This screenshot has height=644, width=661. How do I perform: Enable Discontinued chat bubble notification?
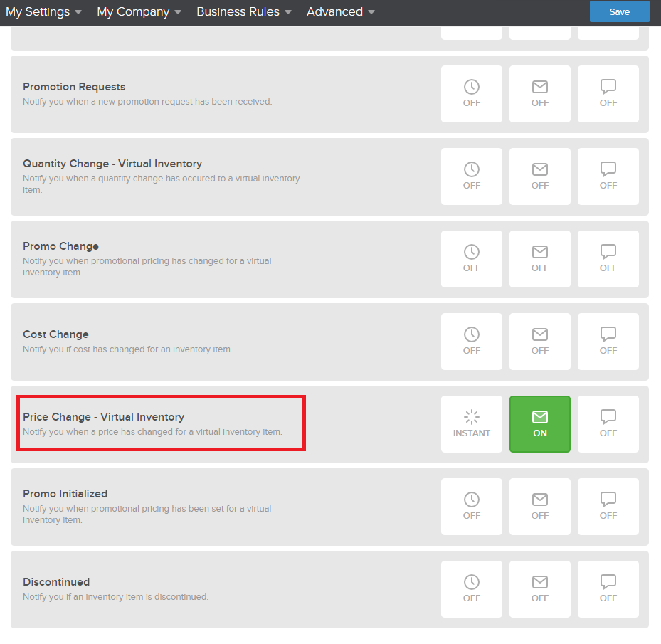(608, 589)
